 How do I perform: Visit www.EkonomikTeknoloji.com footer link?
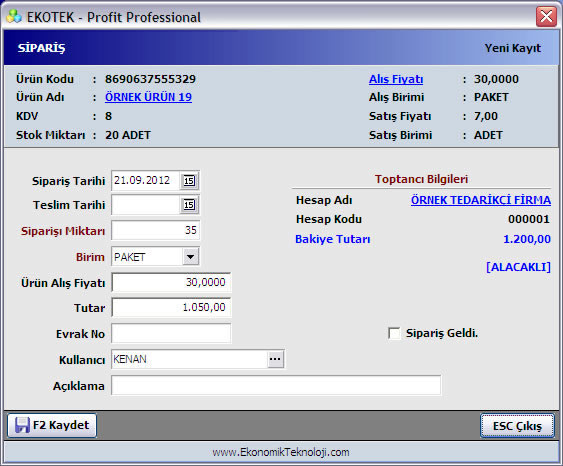(281, 452)
